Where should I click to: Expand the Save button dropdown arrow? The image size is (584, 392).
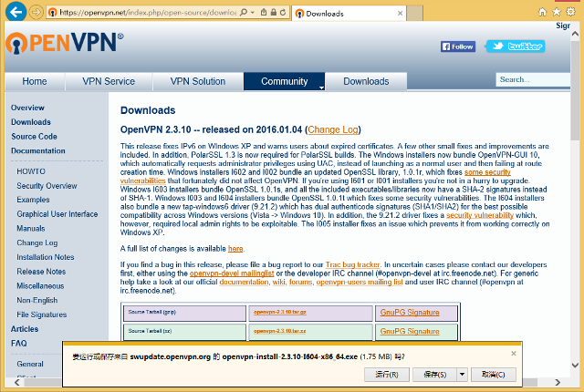coord(462,374)
